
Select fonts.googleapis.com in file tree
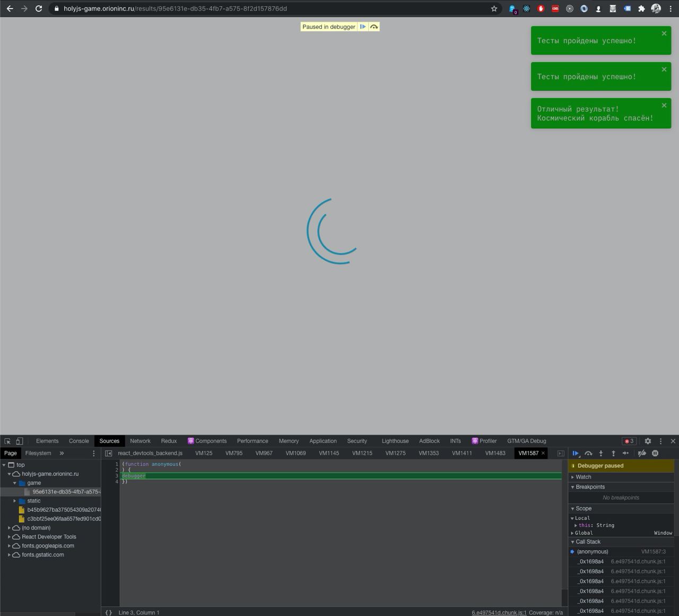48,546
